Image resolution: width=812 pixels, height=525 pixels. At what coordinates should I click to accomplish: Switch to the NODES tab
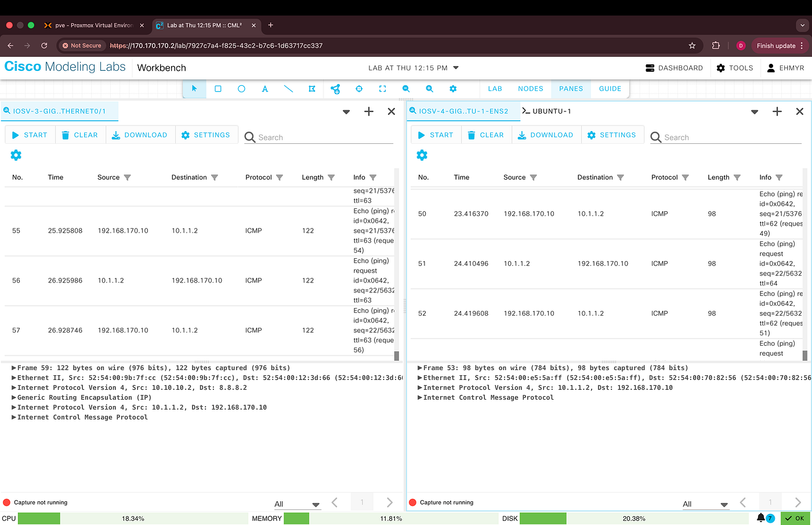tap(531, 89)
